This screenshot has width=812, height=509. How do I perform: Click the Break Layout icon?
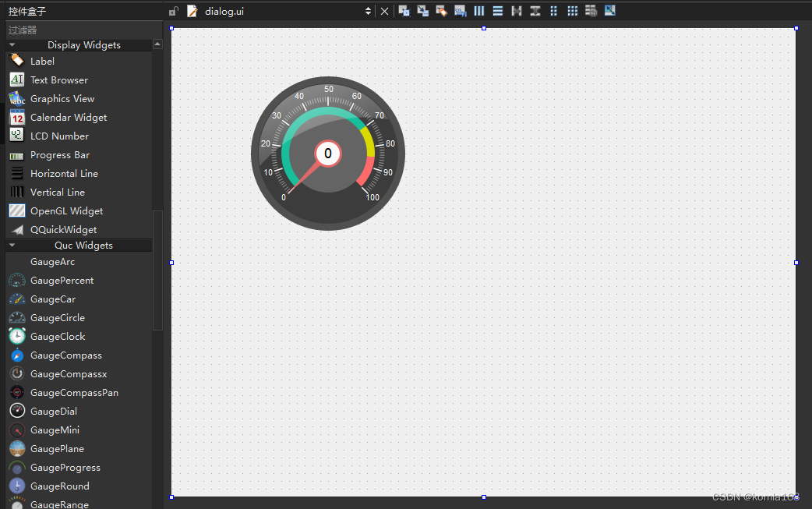pyautogui.click(x=591, y=10)
